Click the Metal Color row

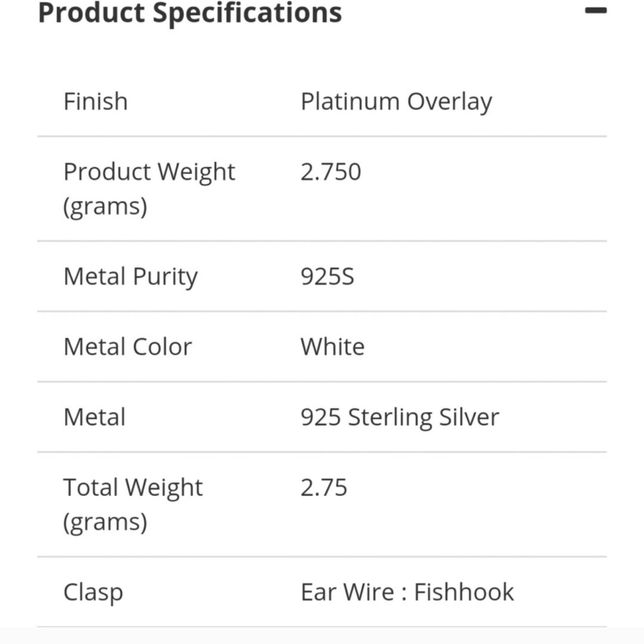(128, 346)
